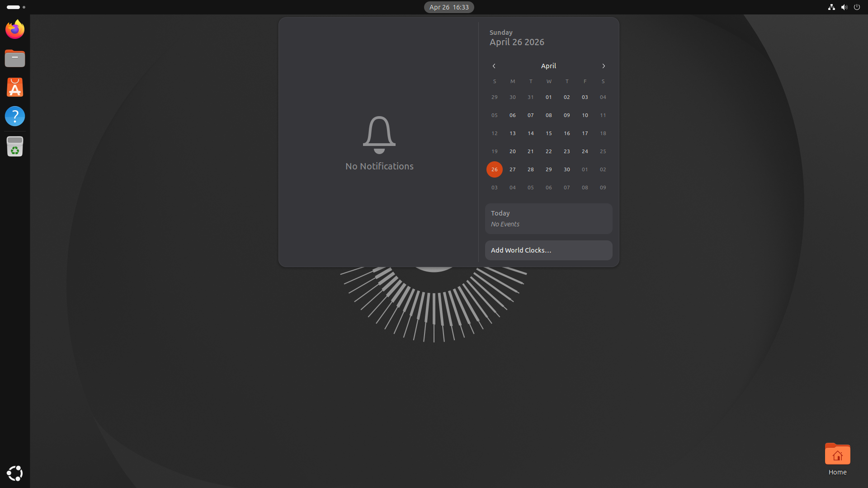Select April 20 in calendar

(x=513, y=151)
